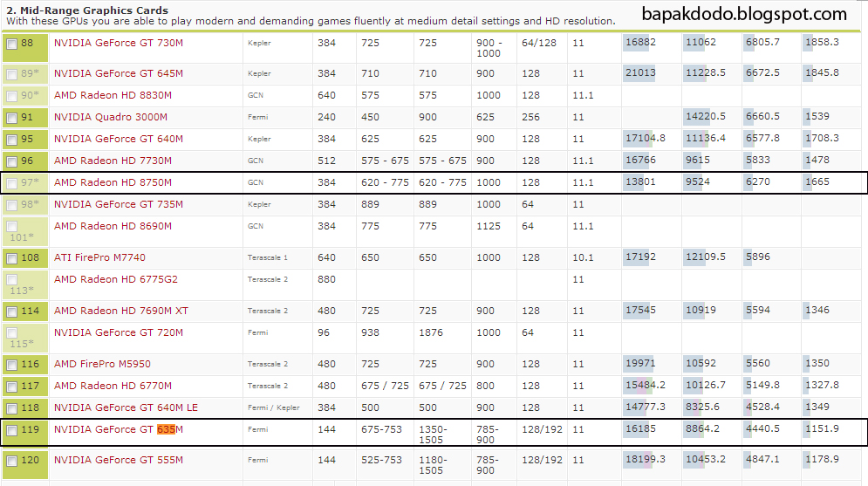Screen dimensions: 868x486
Task: Click the 1327.8 score for Radeon HD 6770M
Action: (x=822, y=385)
